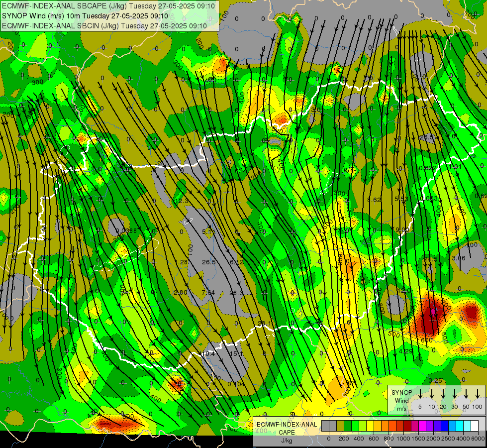Pick the pure yellow CAPE legend swatch

pyautogui.click(x=370, y=426)
